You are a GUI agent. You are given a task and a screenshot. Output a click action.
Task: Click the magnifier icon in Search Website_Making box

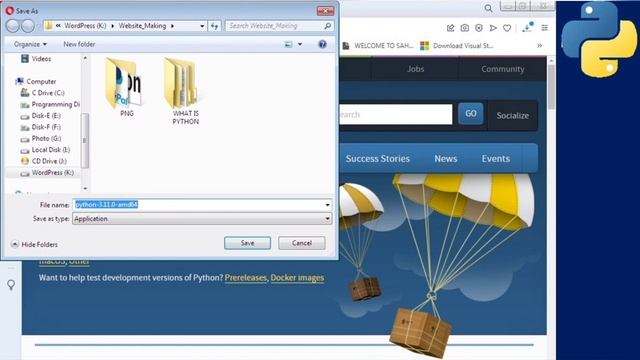tap(327, 26)
